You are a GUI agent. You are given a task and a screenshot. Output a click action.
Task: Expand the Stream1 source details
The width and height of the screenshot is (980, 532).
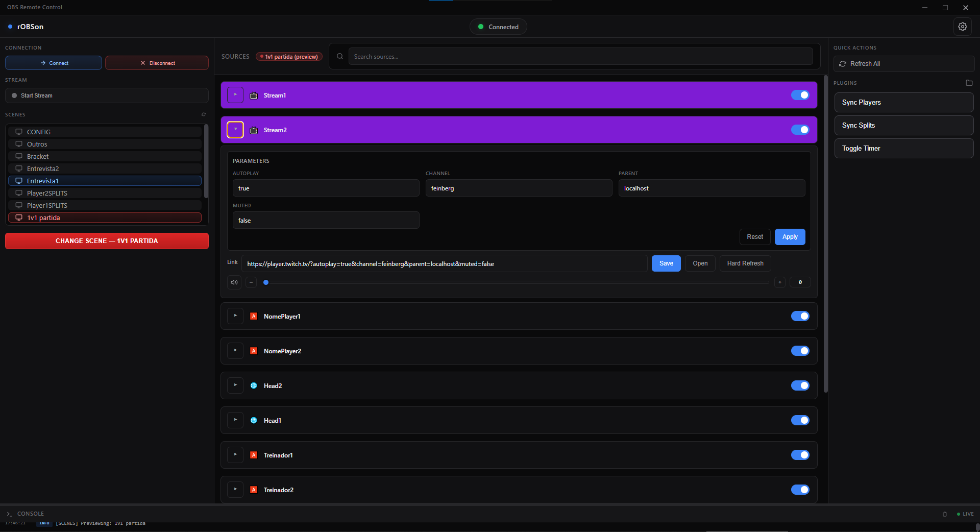pos(235,95)
